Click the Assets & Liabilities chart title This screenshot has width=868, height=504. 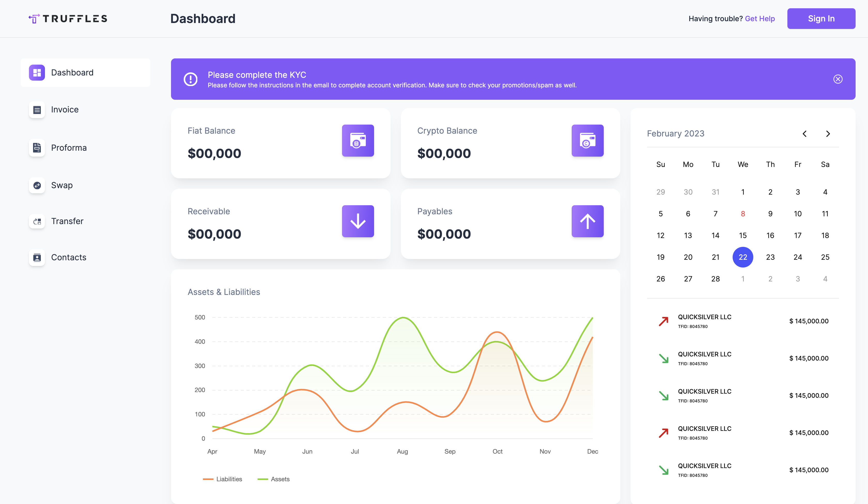pyautogui.click(x=224, y=292)
